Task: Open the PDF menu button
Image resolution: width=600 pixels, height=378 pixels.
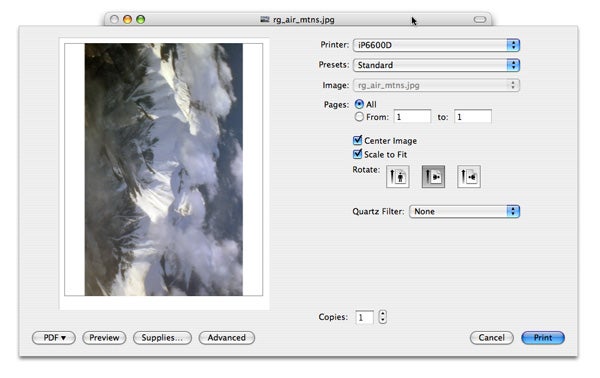Action: [54, 338]
